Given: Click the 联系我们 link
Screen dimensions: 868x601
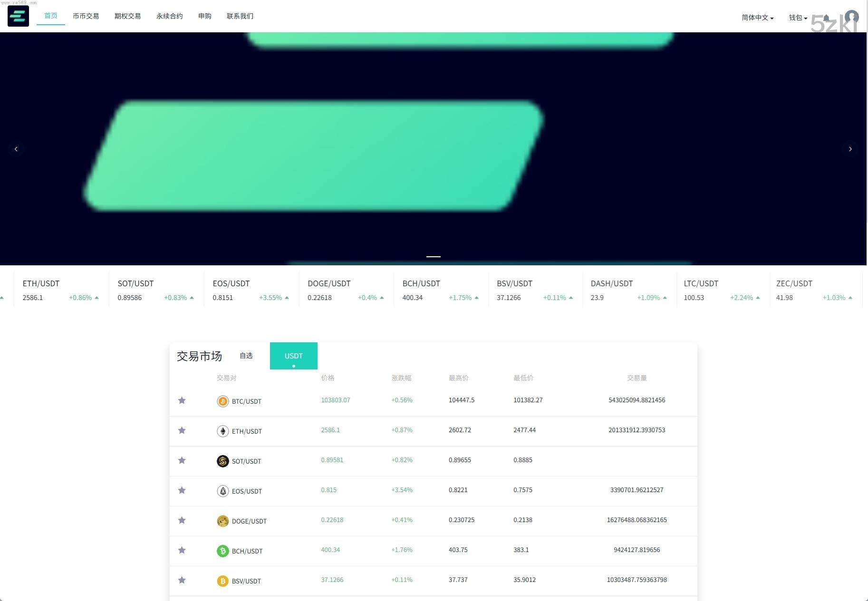Looking at the screenshot, I should point(240,16).
